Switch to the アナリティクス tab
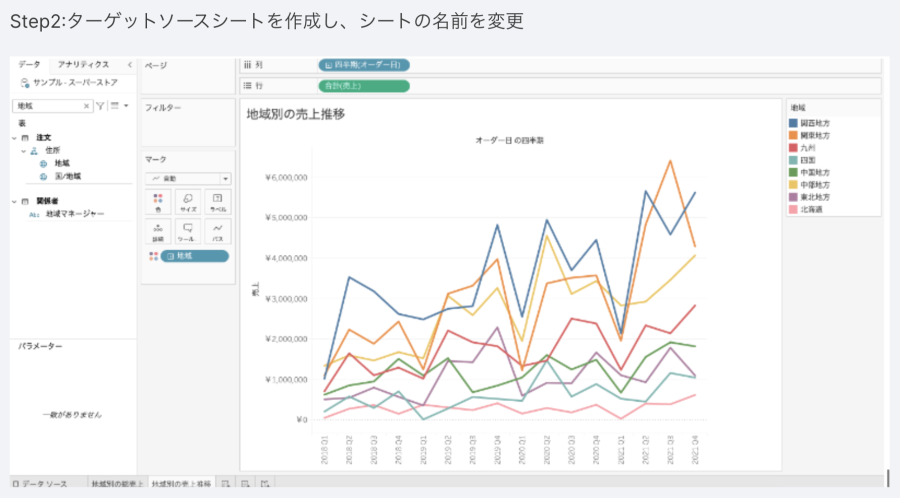 tap(84, 64)
